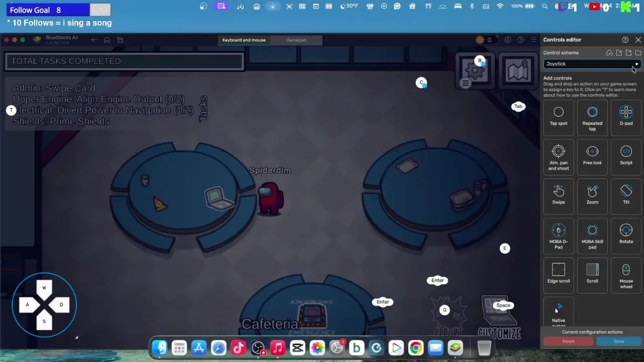This screenshot has height=362, width=644.
Task: Select the Mouse wheel control
Action: click(626, 277)
